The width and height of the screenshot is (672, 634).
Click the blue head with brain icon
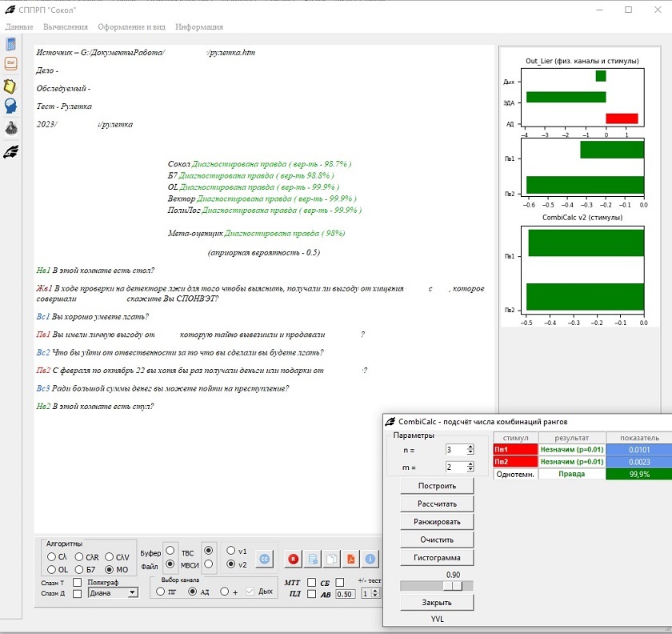click(x=11, y=106)
